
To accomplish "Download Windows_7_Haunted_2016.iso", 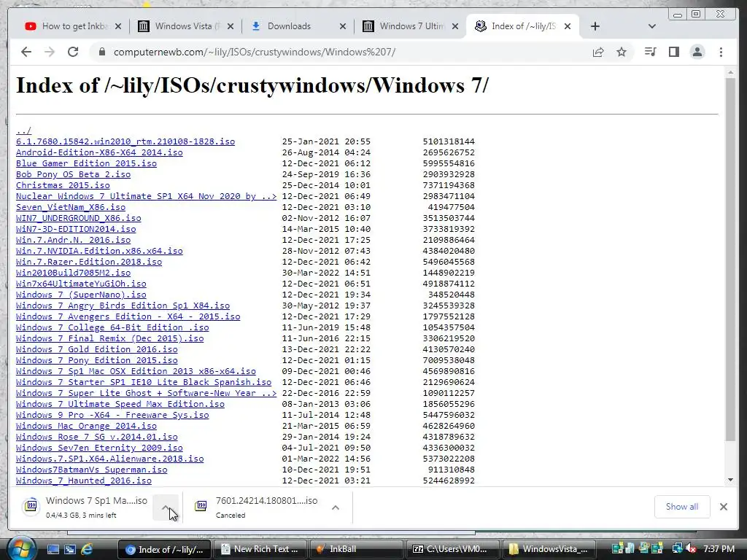I will 84,481.
